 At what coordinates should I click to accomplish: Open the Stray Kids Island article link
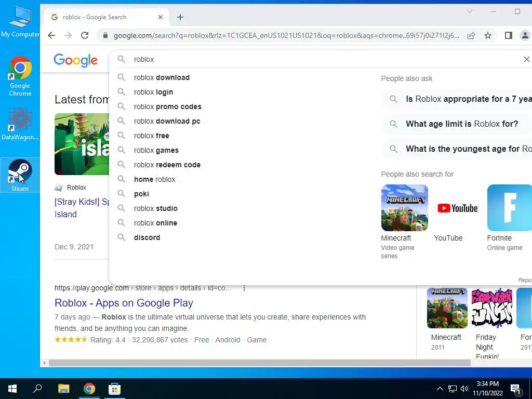coord(82,208)
